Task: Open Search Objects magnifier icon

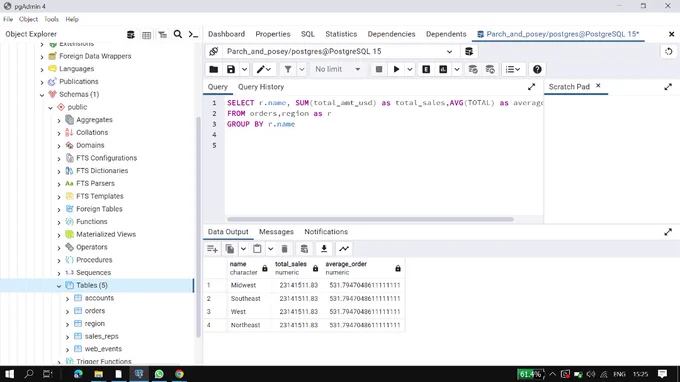Action: tap(178, 34)
